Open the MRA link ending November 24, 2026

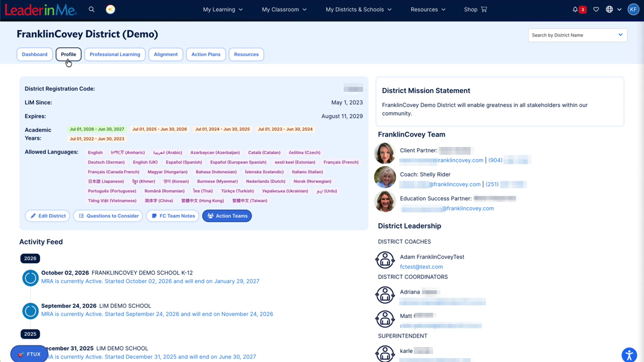point(157,314)
